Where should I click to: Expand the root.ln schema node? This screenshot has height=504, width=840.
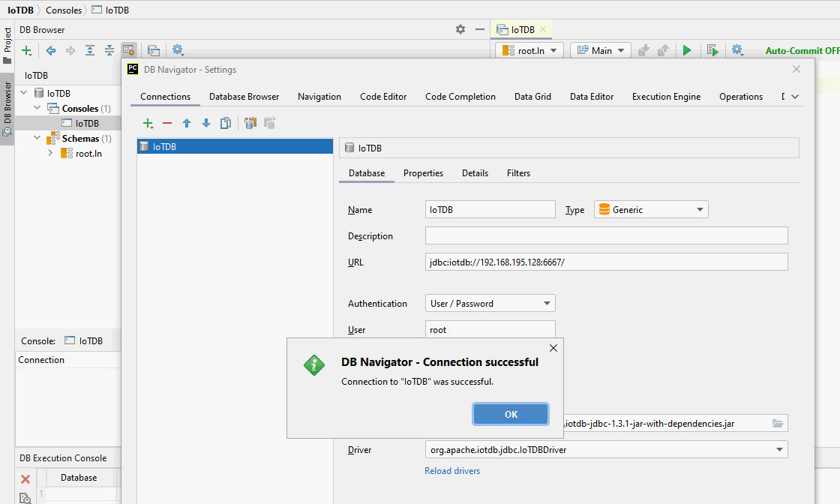(x=50, y=153)
